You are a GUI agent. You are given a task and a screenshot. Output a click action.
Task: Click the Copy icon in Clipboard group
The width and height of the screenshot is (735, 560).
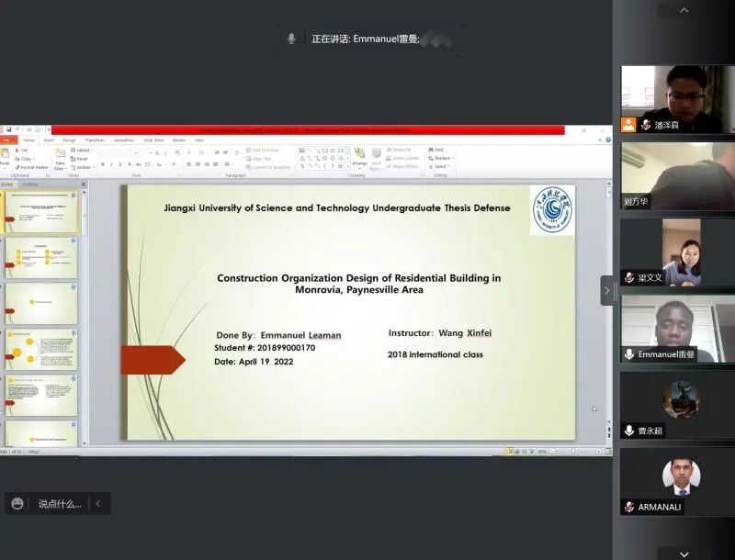coord(24,159)
